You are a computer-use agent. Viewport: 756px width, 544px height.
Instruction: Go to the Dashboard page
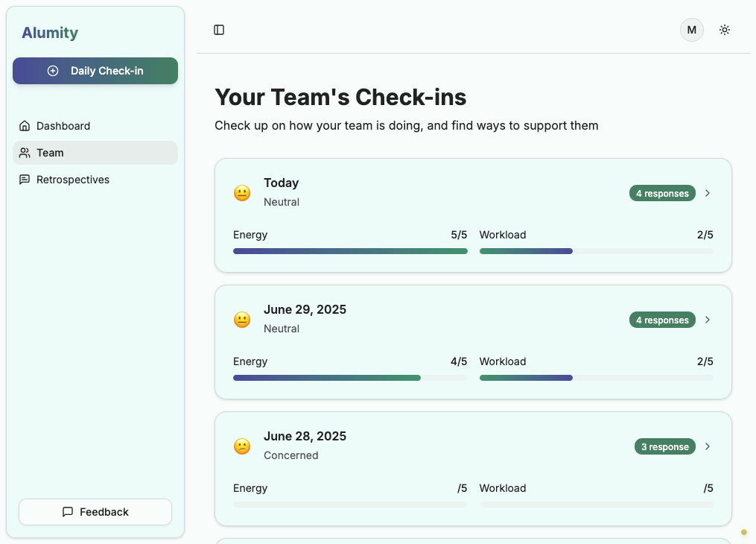pos(63,126)
